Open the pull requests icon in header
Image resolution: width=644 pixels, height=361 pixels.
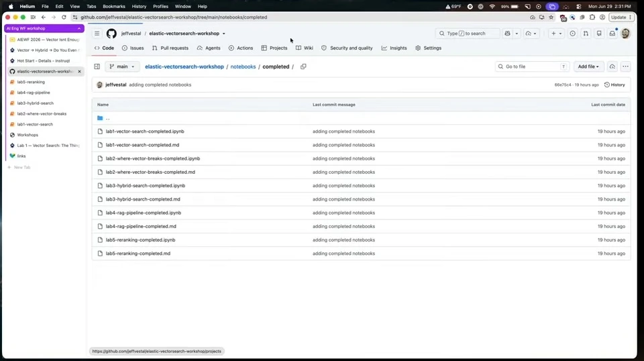(586, 34)
